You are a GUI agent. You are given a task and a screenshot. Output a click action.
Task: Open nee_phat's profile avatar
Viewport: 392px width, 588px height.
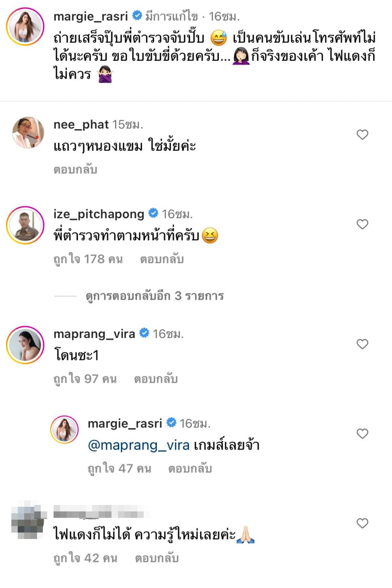(28, 132)
